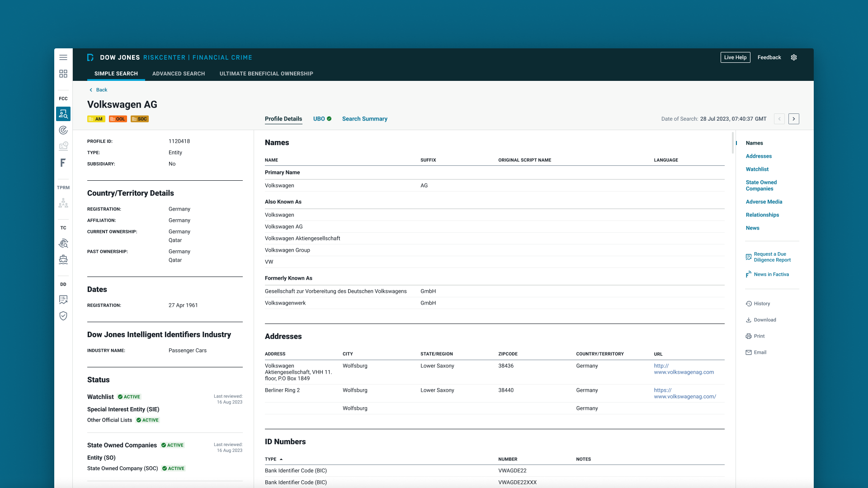This screenshot has width=868, height=488.
Task: Click the date of search timestamp
Action: coord(733,119)
